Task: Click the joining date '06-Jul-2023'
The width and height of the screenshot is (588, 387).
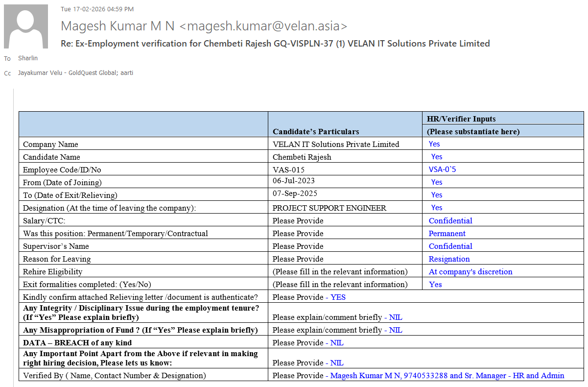Action: coord(294,181)
